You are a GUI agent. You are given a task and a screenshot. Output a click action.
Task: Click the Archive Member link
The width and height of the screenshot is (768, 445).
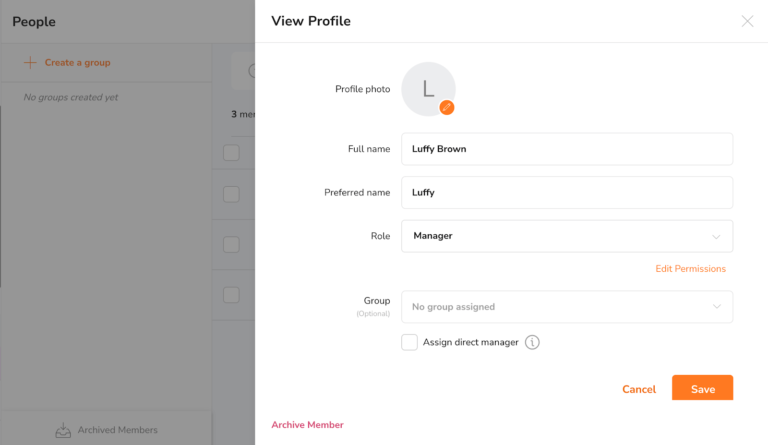click(x=307, y=425)
